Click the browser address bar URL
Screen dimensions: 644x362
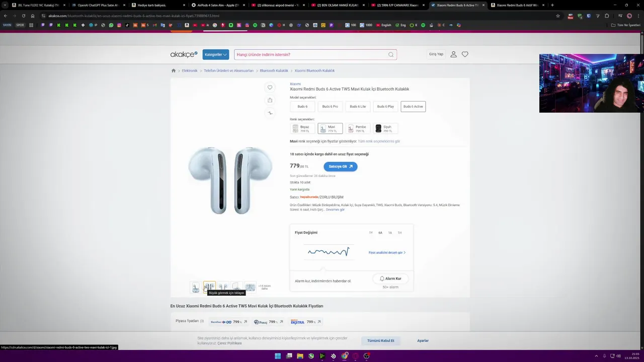coord(133,16)
